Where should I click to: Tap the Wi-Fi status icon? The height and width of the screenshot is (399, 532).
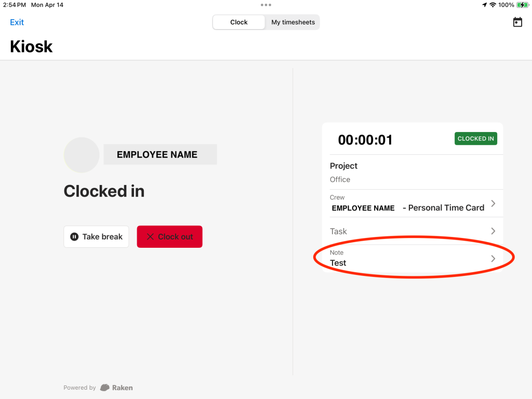pos(493,5)
